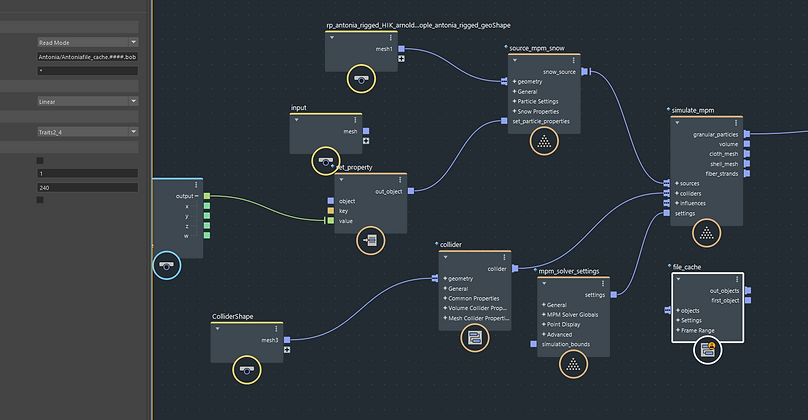Open options menu of file_cache node
The height and width of the screenshot is (420, 808).
point(737,279)
